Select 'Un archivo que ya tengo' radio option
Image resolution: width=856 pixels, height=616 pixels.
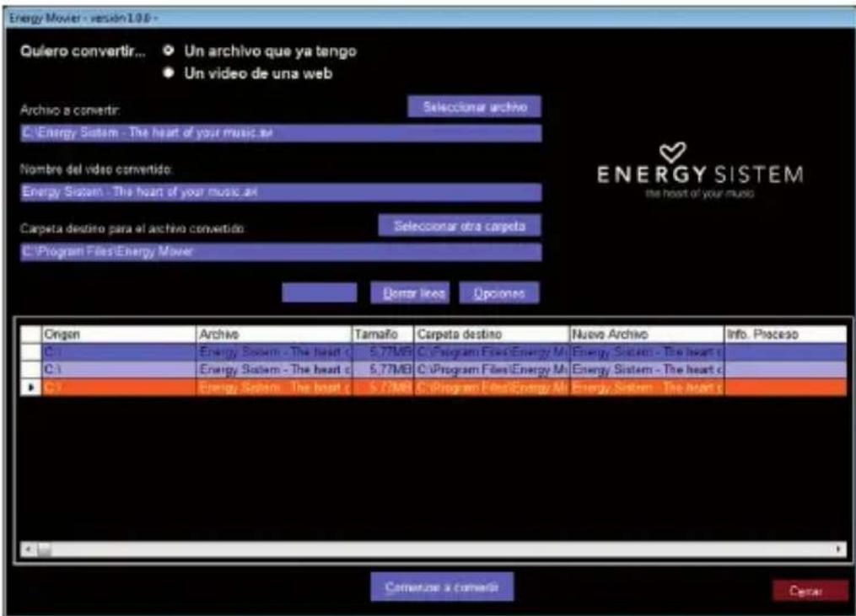point(169,51)
